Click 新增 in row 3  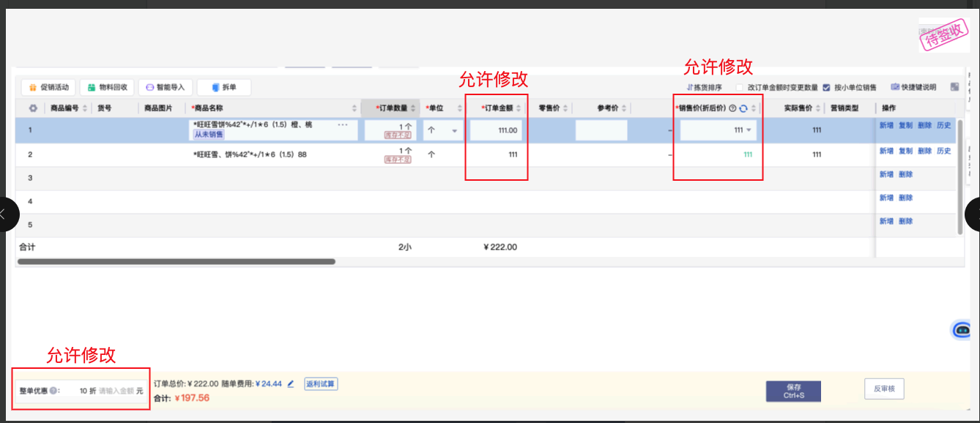886,174
